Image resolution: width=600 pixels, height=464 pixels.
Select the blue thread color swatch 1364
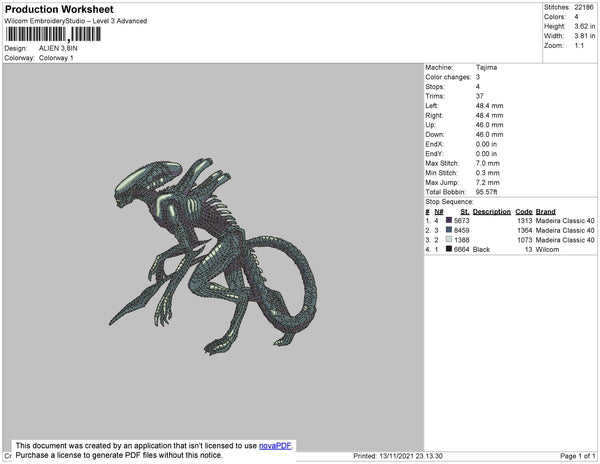(449, 230)
